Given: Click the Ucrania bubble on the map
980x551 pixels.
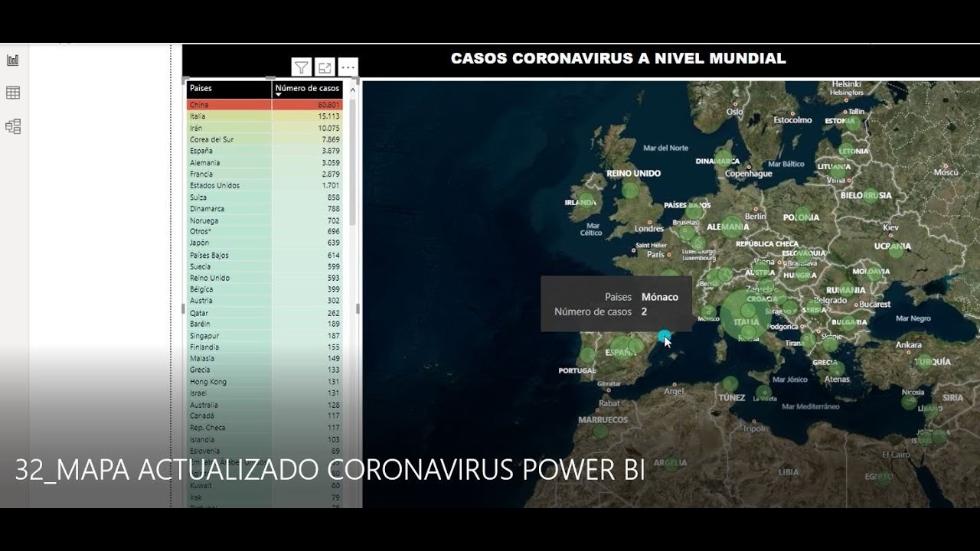Looking at the screenshot, I should pyautogui.click(x=895, y=249).
